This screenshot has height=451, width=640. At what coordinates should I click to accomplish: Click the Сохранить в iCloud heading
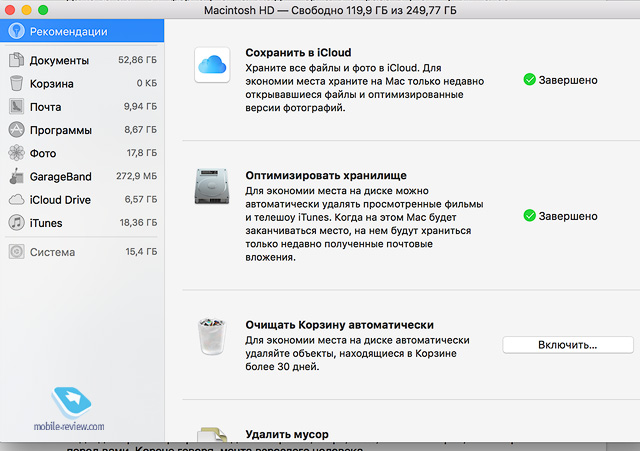[298, 53]
